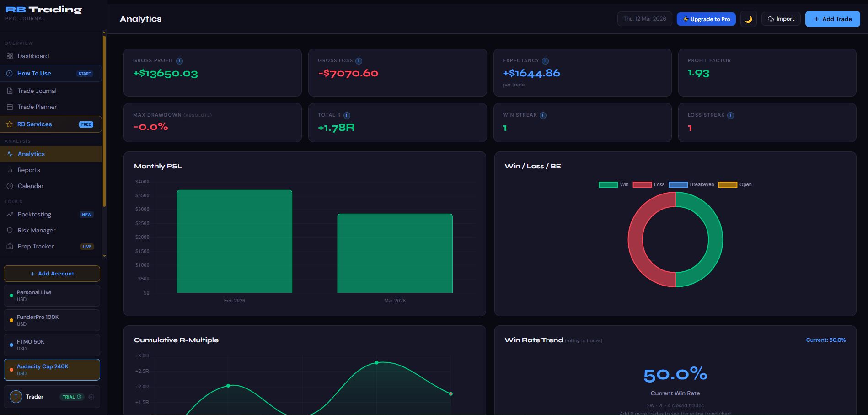Click the Backtesting trend icon
Viewport: 868px width, 415px height.
tap(10, 214)
